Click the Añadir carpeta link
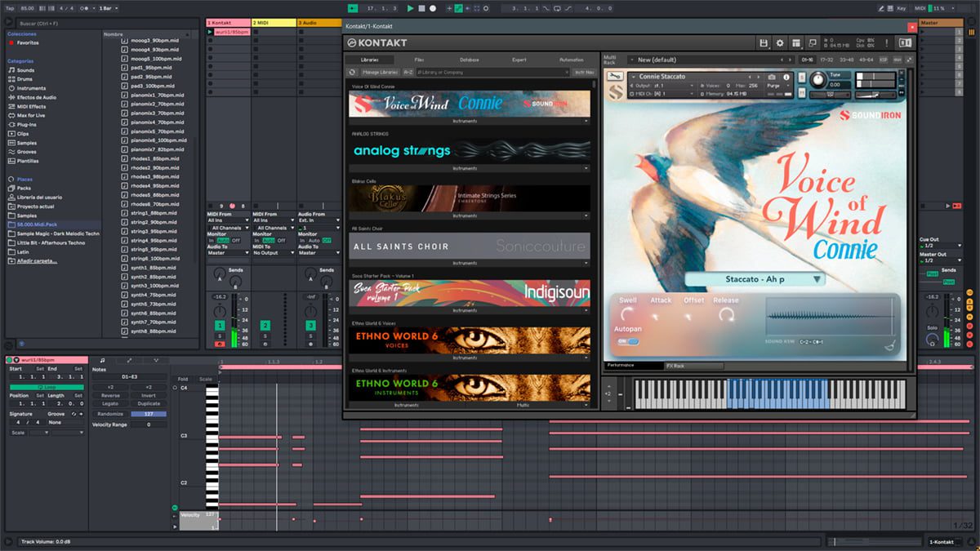Image resolution: width=980 pixels, height=551 pixels. point(38,260)
